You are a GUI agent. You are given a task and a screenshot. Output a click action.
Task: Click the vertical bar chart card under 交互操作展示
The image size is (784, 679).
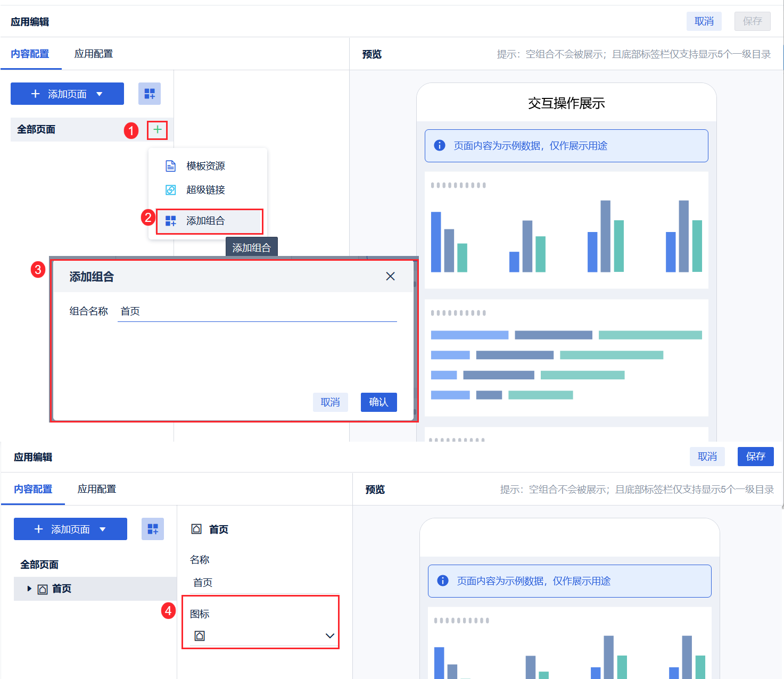566,230
